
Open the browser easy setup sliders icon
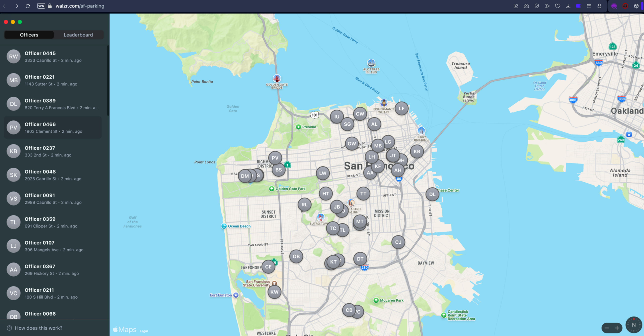[x=589, y=6]
